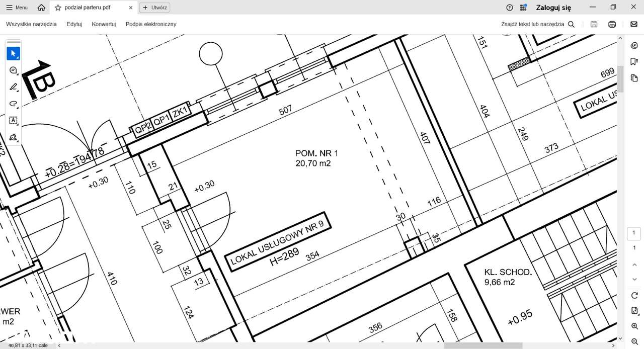Viewport: 644px width, 349px height.
Task: Open the Konwertuj tab
Action: [x=104, y=24]
